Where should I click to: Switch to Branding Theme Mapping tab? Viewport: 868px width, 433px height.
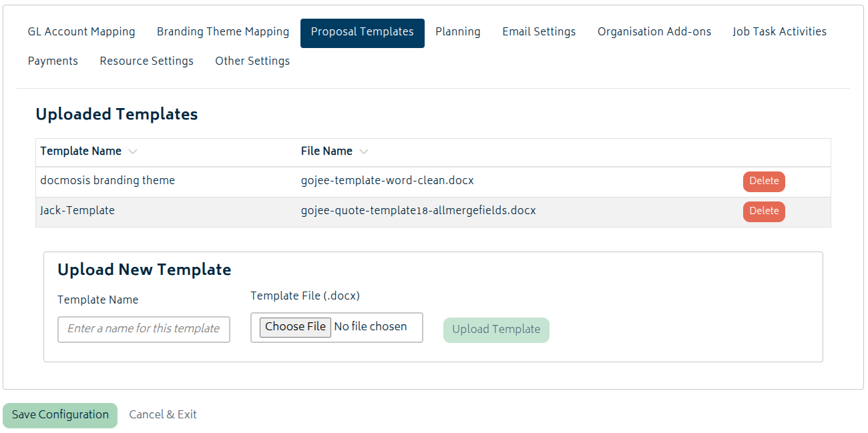pos(223,32)
